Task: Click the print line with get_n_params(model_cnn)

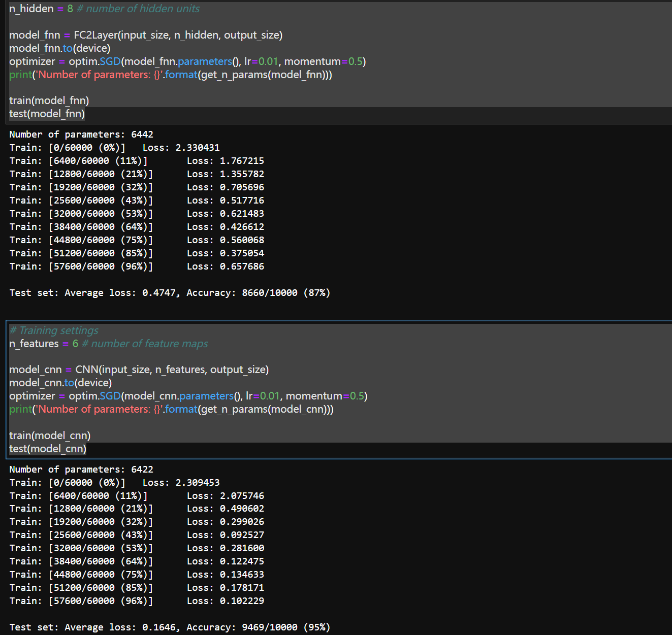Action: click(172, 409)
